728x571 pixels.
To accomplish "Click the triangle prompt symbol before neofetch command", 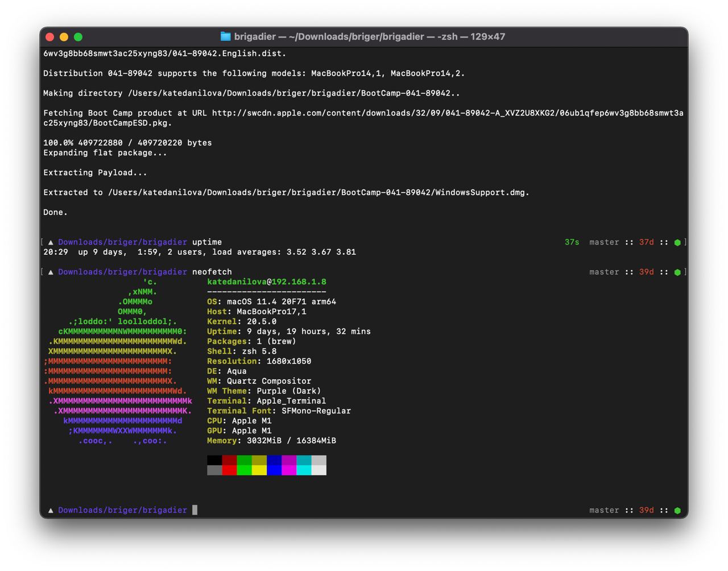I will pyautogui.click(x=51, y=272).
